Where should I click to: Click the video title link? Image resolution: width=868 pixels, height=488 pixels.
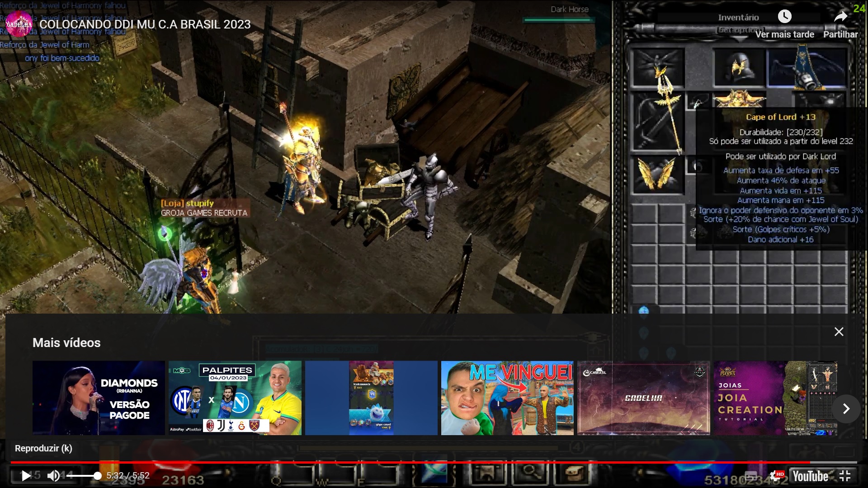point(145,24)
